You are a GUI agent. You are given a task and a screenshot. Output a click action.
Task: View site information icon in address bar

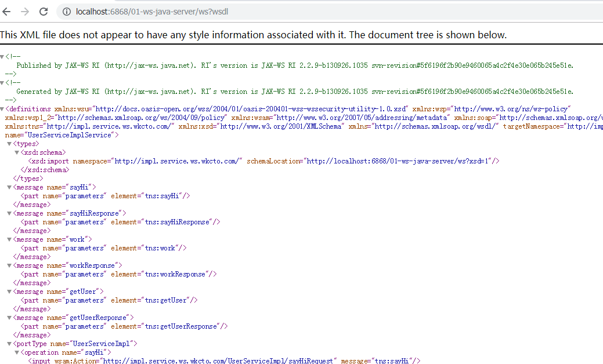coord(67,12)
